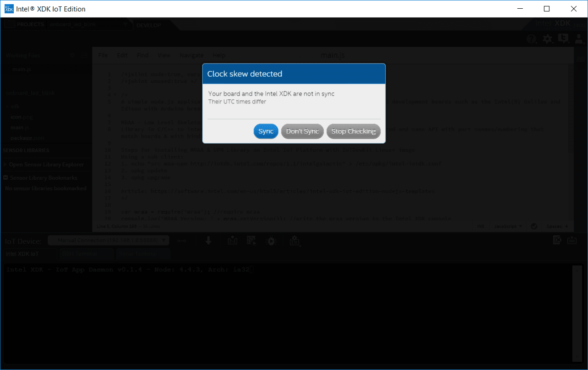Click the PROJECTS folder icon
The height and width of the screenshot is (370, 588).
tap(9, 24)
